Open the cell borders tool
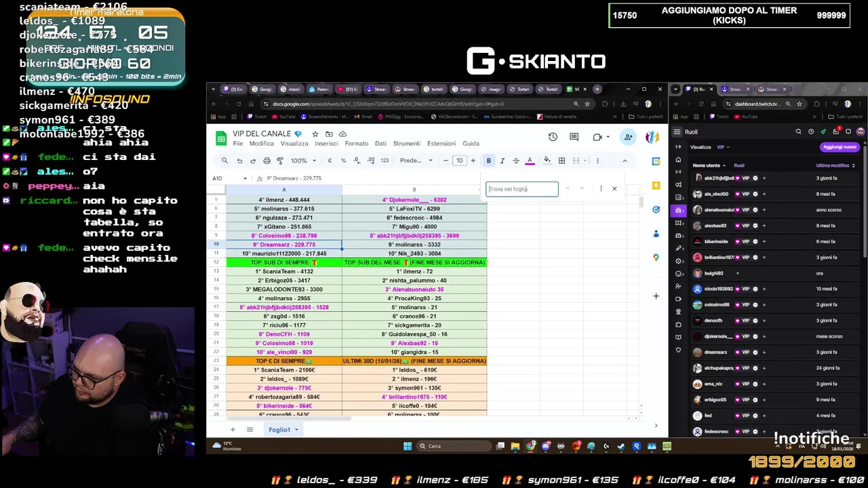The width and height of the screenshot is (868, 488). click(561, 161)
